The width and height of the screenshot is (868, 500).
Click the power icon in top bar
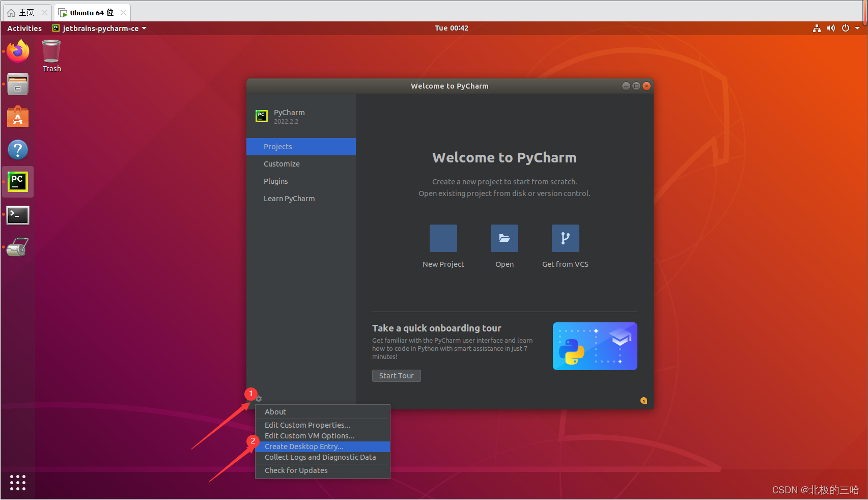pos(846,29)
